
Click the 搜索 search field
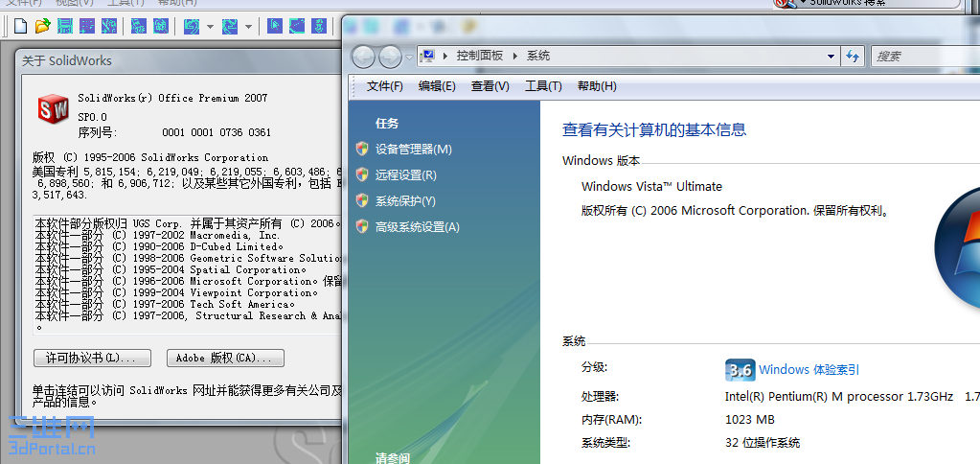click(x=925, y=57)
